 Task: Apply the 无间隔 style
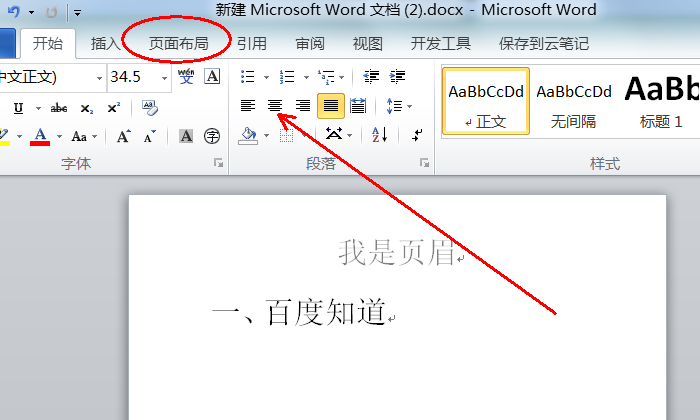coord(573,101)
